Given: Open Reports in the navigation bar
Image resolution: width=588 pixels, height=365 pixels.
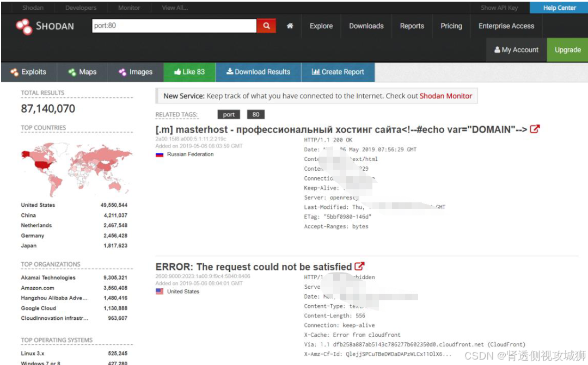Looking at the screenshot, I should coord(412,26).
